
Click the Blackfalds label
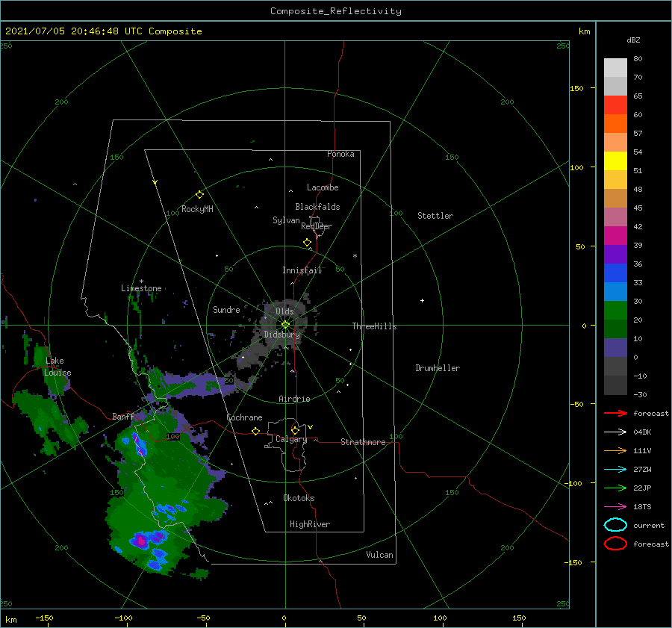click(x=317, y=207)
